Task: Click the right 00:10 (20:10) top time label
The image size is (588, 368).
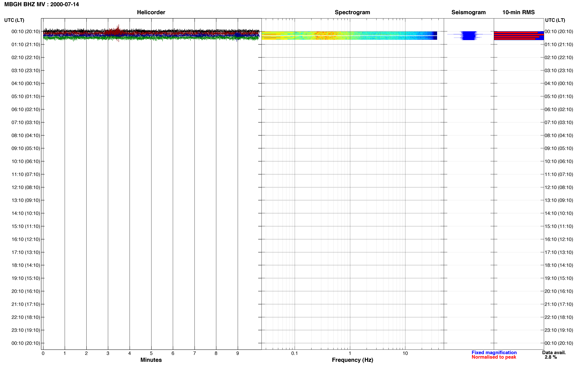Action: click(x=559, y=32)
